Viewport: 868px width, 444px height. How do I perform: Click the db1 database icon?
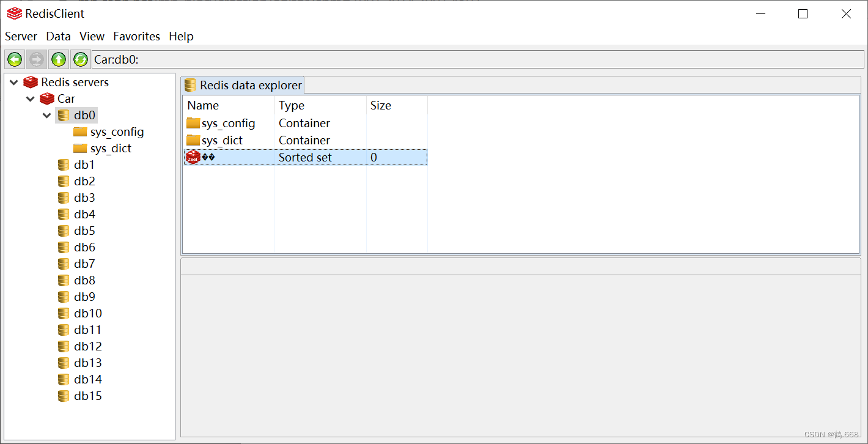pyautogui.click(x=64, y=165)
